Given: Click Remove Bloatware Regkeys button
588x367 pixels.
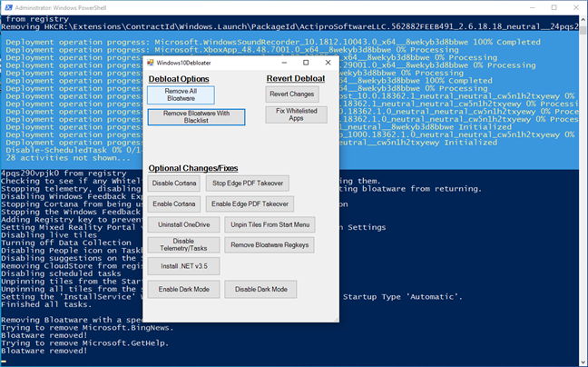Looking at the screenshot, I should (x=269, y=244).
